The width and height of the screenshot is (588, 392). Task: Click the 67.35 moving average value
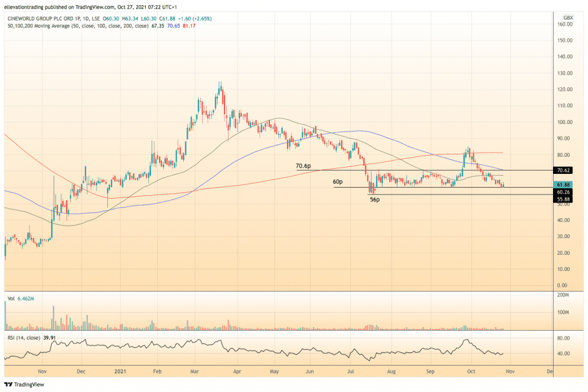click(157, 26)
